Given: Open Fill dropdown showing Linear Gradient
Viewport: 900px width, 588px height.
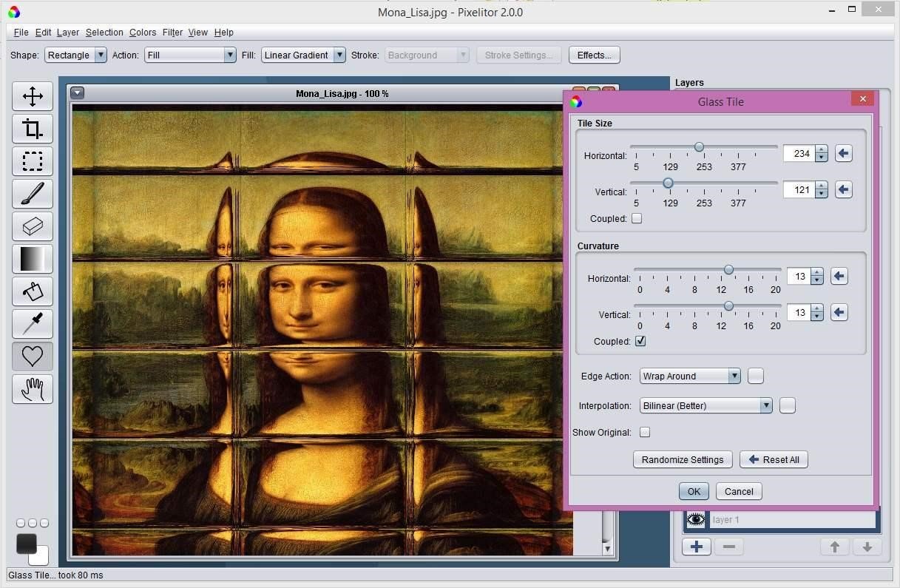Looking at the screenshot, I should 303,55.
